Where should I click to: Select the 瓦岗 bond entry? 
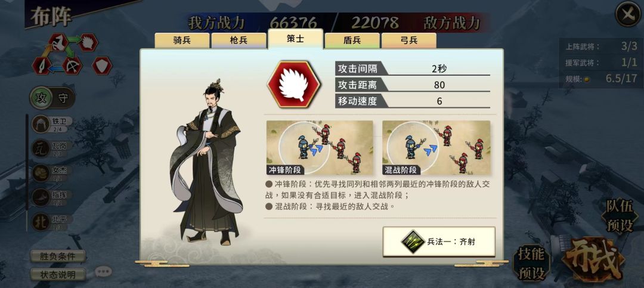click(x=52, y=148)
